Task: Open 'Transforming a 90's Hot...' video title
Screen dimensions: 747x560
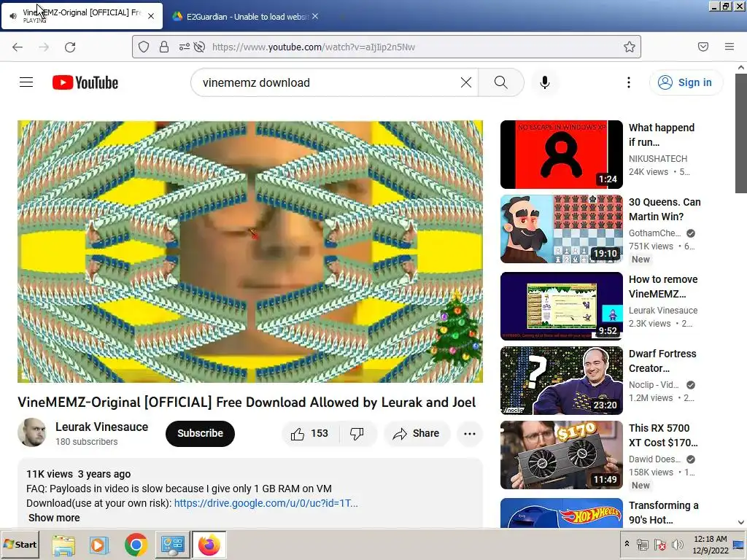Action: (664, 513)
